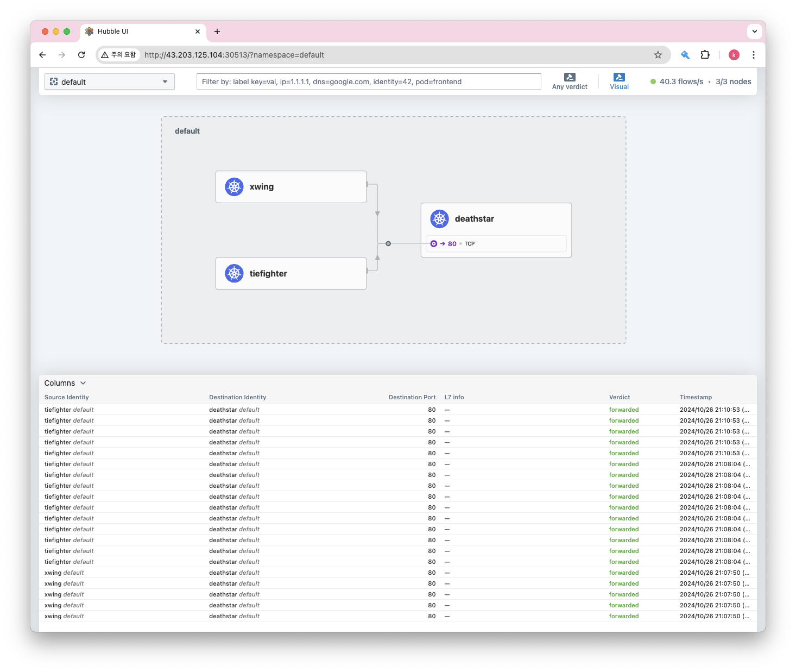796x672 pixels.
Task: Click the not-secure warning badge
Action: (x=118, y=55)
